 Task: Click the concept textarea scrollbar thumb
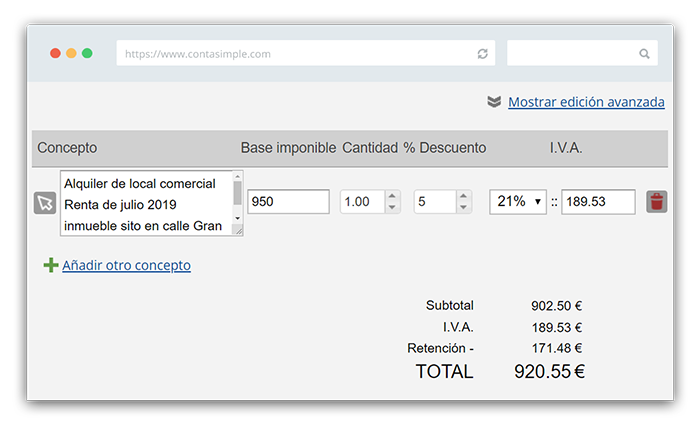click(238, 193)
